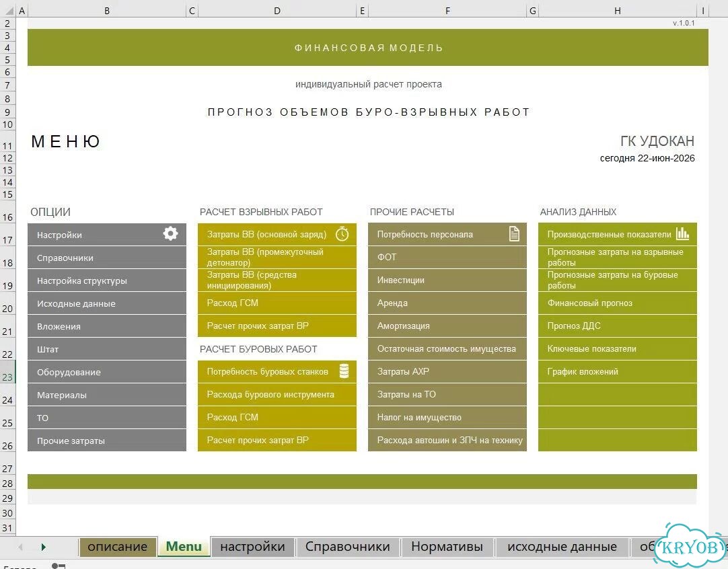
Task: Click the bar chart icon on Производственные показатели
Action: (x=682, y=233)
